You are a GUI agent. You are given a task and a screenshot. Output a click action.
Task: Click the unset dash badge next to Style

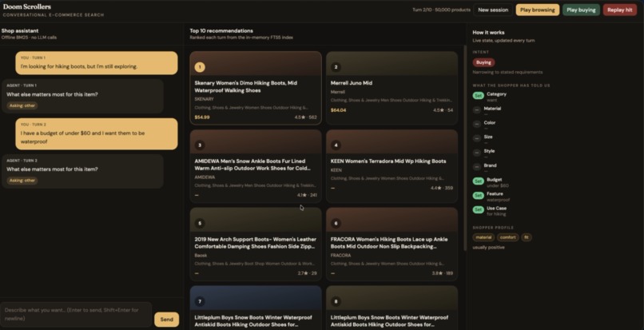477,153
